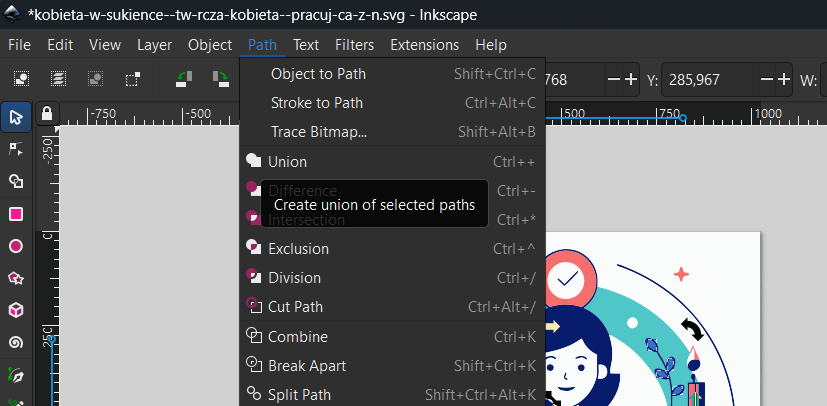Choose Break Apart
This screenshot has width=827, height=406.
pos(392,366)
